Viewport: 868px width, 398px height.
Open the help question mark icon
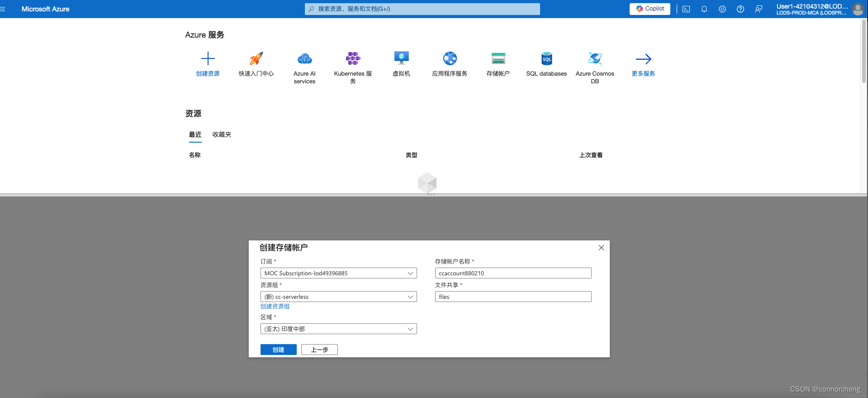740,9
